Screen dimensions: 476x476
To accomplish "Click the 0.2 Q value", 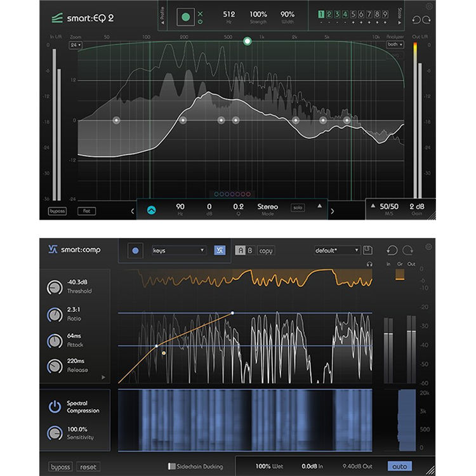I will click(238, 207).
